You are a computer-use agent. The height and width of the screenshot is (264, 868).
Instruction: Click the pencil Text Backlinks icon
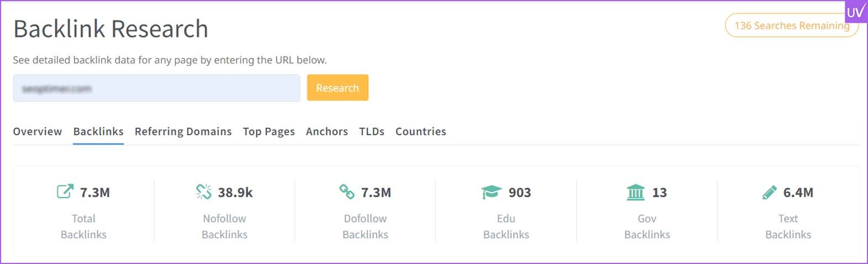[x=769, y=192]
